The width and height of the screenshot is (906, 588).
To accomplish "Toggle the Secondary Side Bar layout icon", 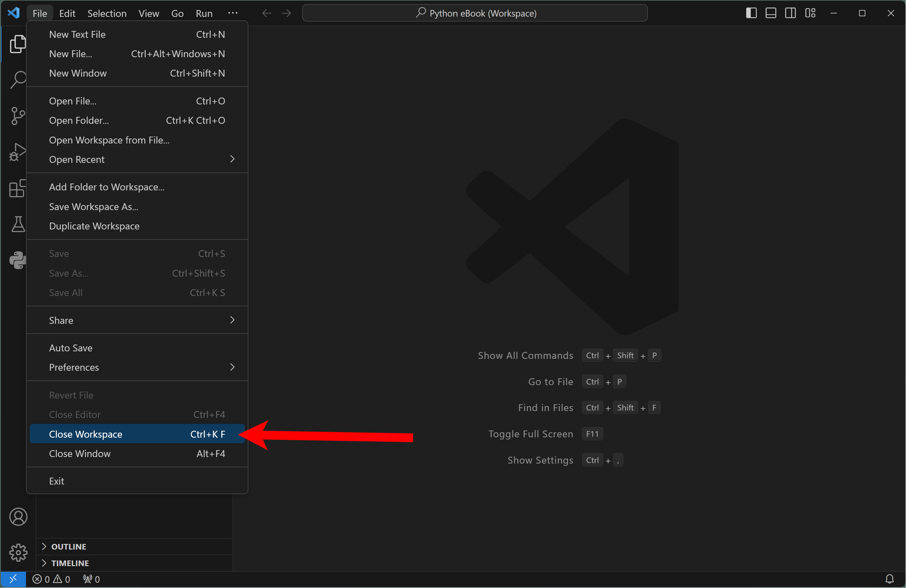I will [790, 13].
